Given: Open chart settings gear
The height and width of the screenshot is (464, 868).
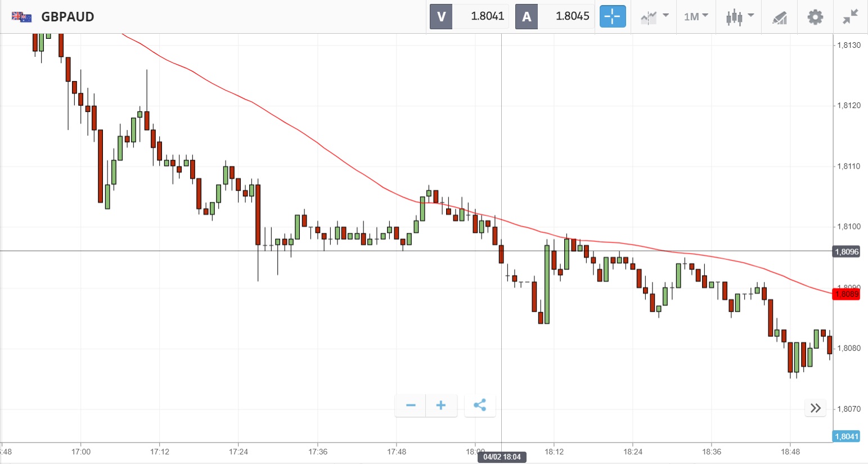Looking at the screenshot, I should pos(815,17).
